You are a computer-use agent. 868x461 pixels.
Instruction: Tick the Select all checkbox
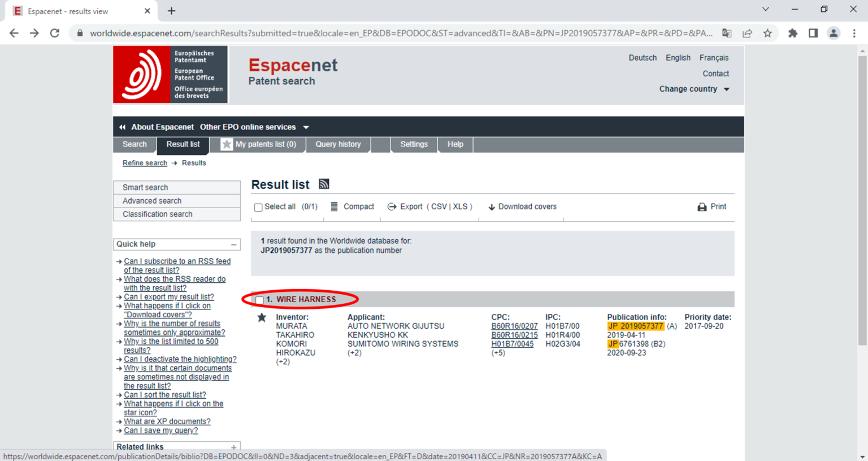(258, 208)
